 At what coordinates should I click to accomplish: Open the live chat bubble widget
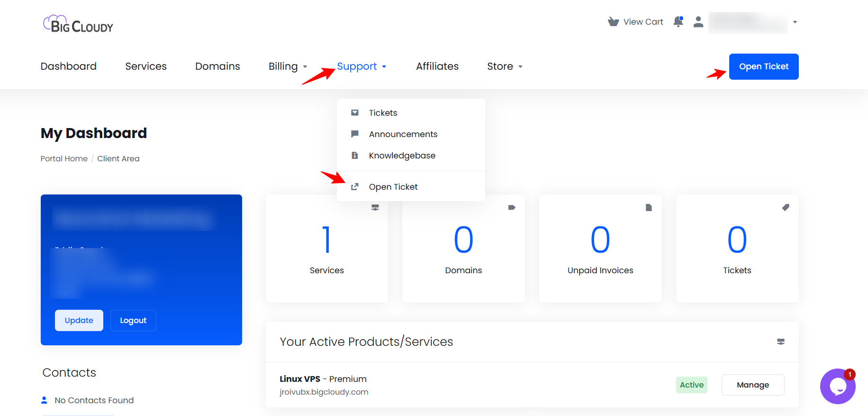[x=838, y=386]
